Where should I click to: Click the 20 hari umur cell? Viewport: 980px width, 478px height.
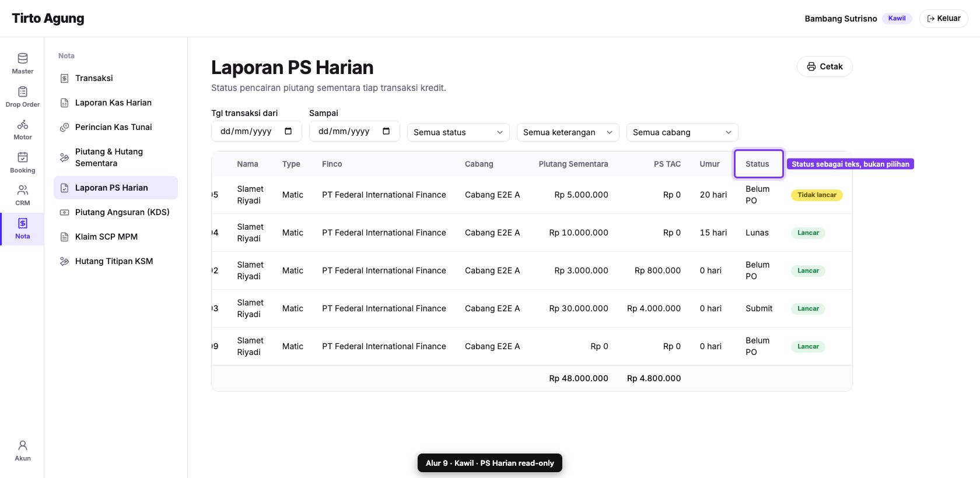click(713, 195)
